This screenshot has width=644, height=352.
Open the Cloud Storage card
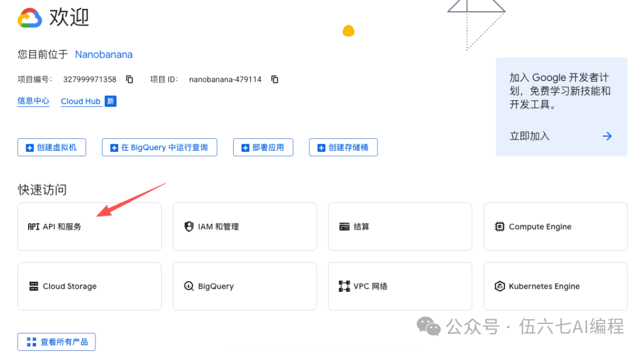tap(89, 286)
